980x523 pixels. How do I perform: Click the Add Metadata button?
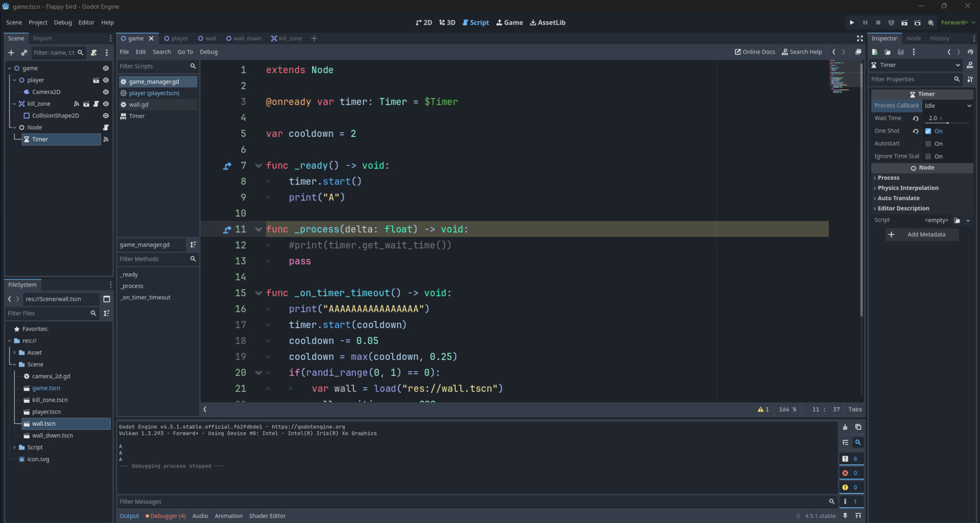point(922,234)
